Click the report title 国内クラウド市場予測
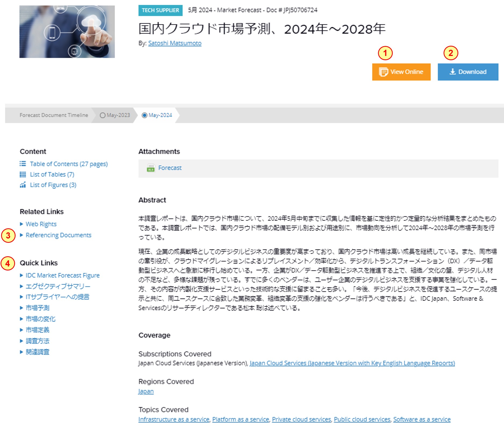 [262, 29]
